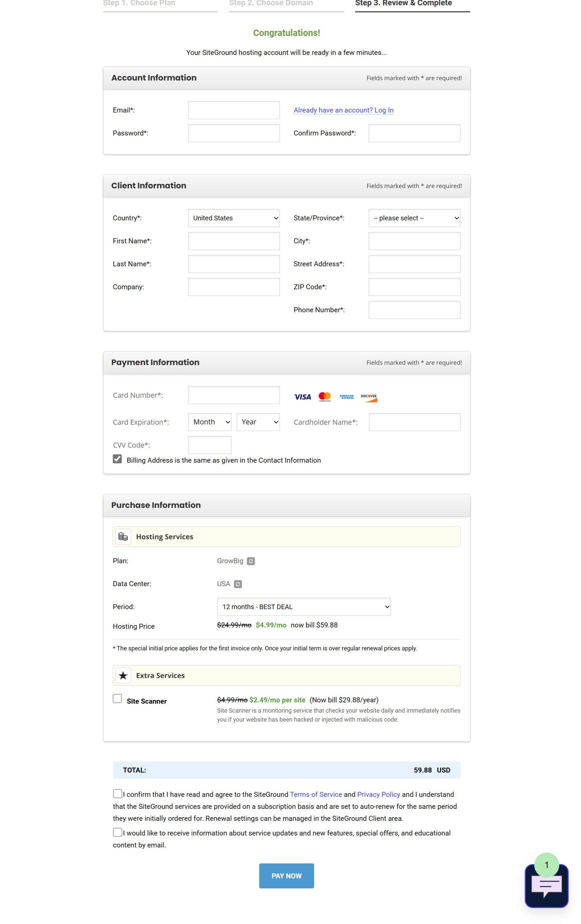Open the Terms of Service link
Image resolution: width=581 pixels, height=924 pixels.
point(316,794)
